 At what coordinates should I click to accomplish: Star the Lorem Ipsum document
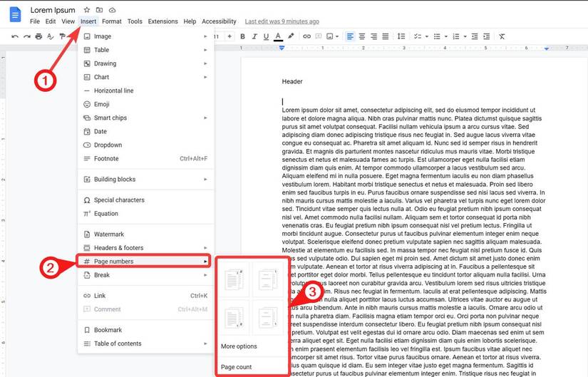coord(87,10)
